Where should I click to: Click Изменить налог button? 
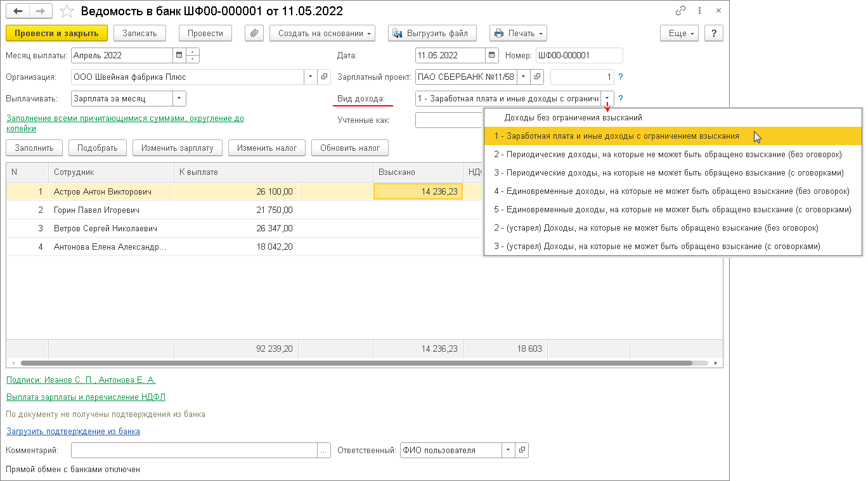point(267,148)
